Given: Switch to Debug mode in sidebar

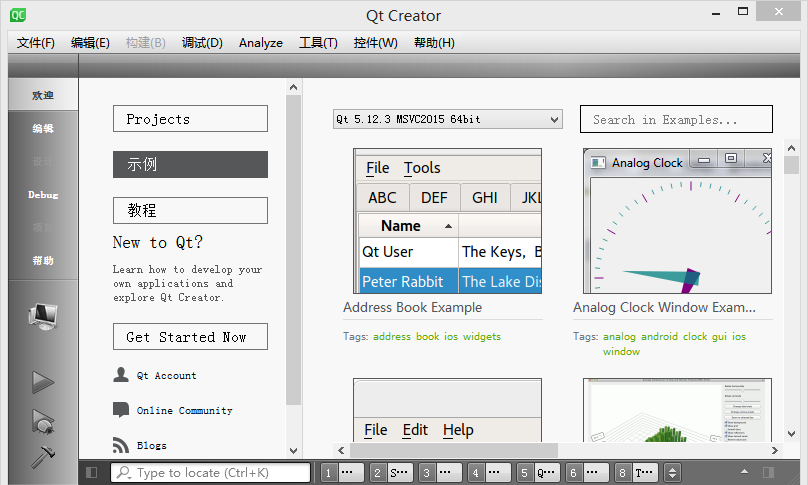Looking at the screenshot, I should [x=43, y=195].
